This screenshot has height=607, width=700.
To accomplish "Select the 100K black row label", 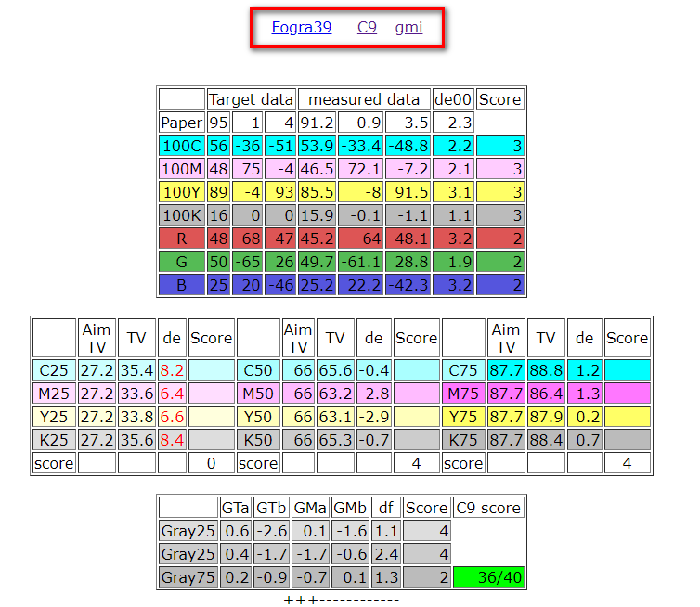I will tap(182, 215).
